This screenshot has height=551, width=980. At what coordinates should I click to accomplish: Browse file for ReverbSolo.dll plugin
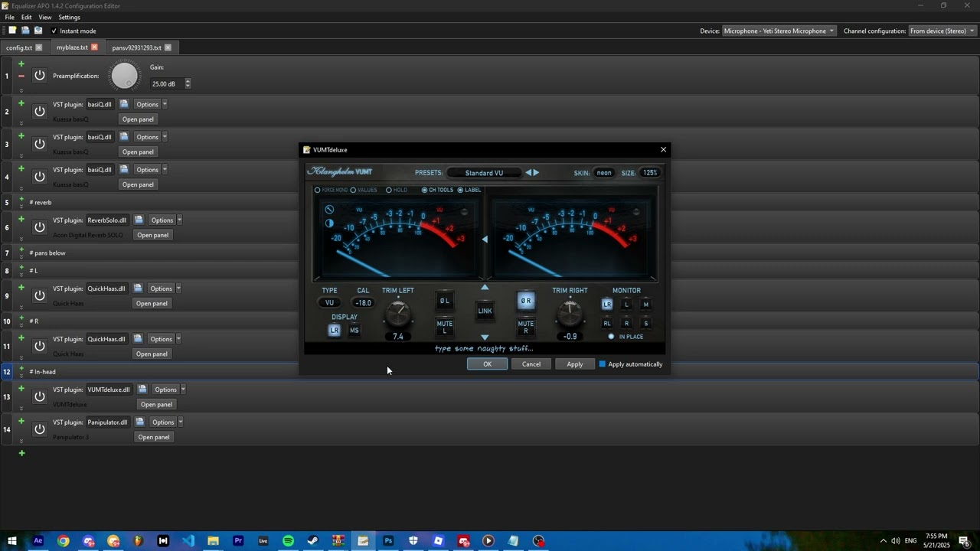(x=139, y=220)
